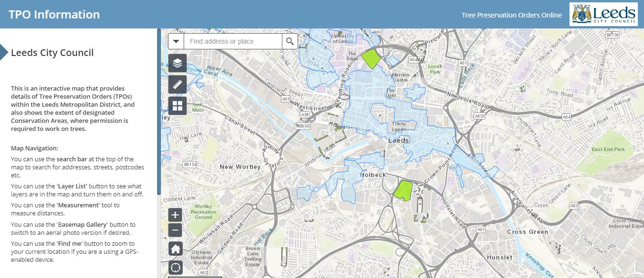This screenshot has height=278, width=644.
Task: Click the TPO Information header title
Action: (54, 14)
